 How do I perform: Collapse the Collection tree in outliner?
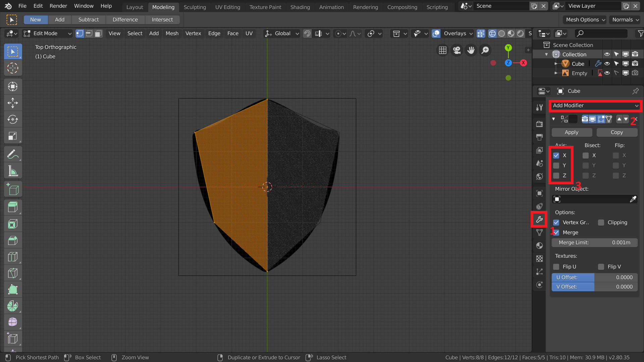point(546,54)
